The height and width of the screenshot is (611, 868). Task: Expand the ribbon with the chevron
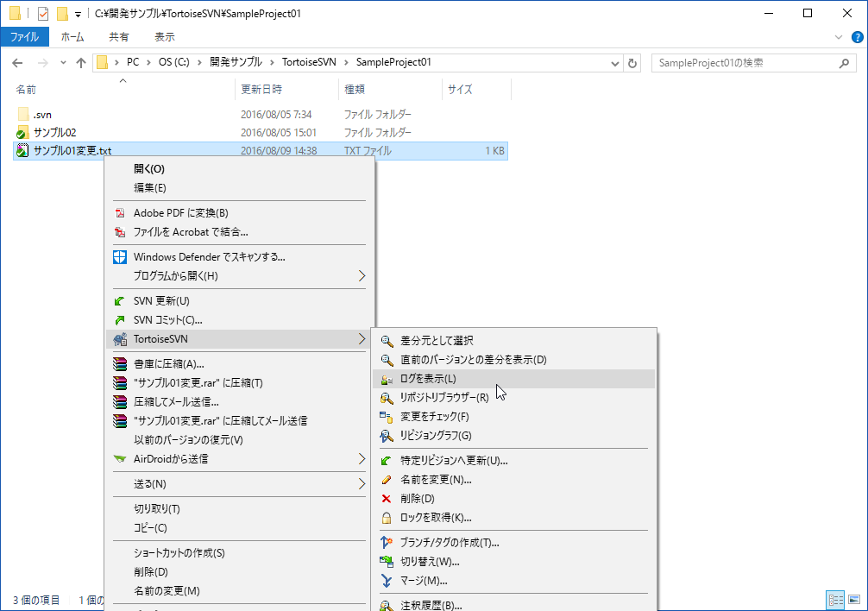(839, 37)
